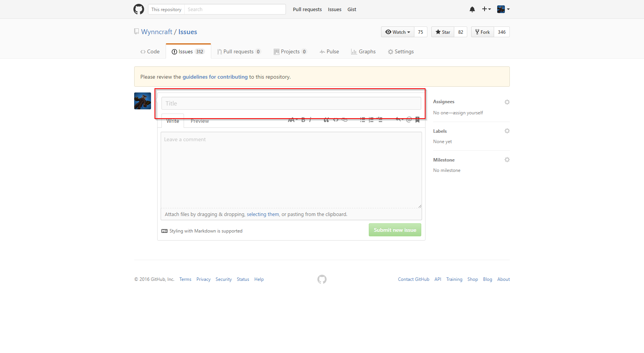Open the Issues repository name link
Screen dimensions: 644x353
(187, 32)
